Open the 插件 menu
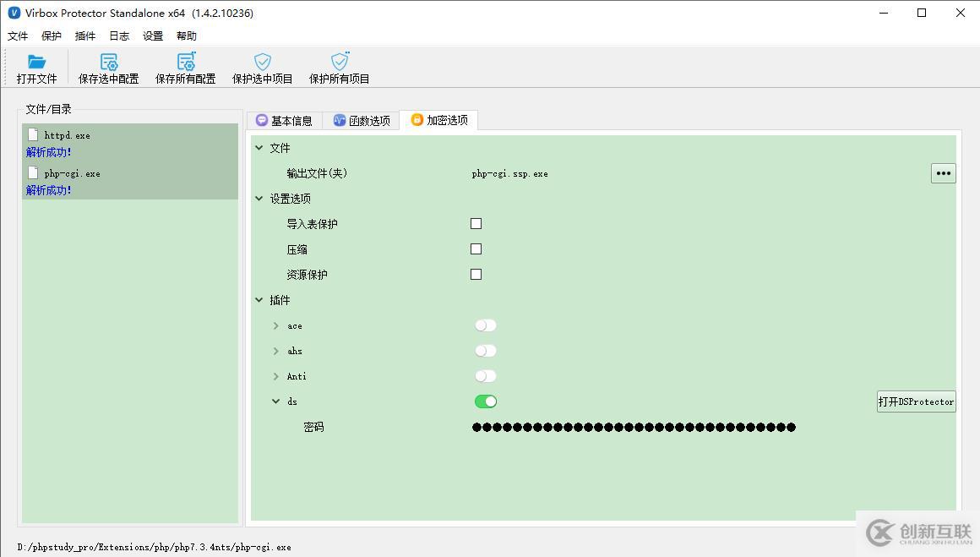Viewport: 980px width, 557px height. tap(85, 35)
